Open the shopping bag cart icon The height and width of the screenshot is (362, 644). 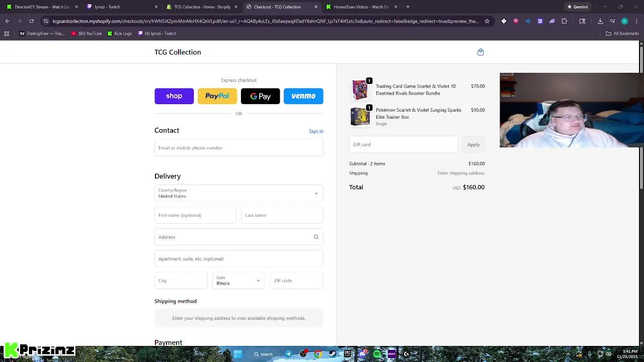tap(480, 52)
